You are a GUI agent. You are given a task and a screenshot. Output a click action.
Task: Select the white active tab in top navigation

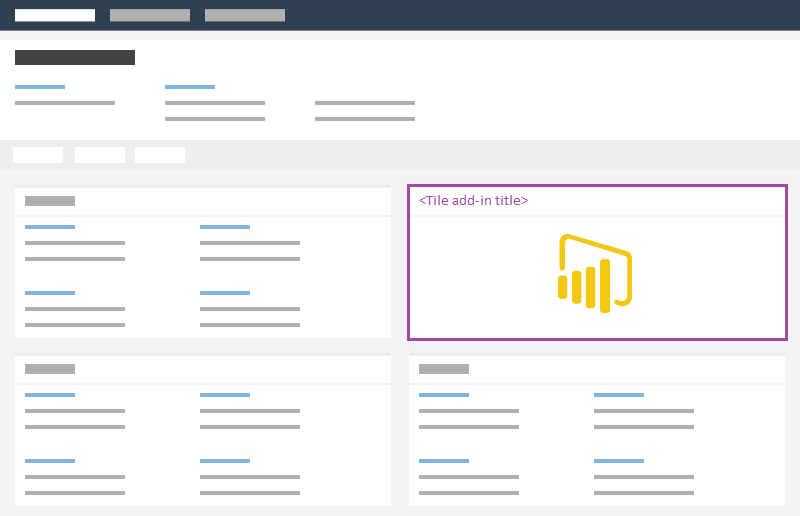pos(55,15)
